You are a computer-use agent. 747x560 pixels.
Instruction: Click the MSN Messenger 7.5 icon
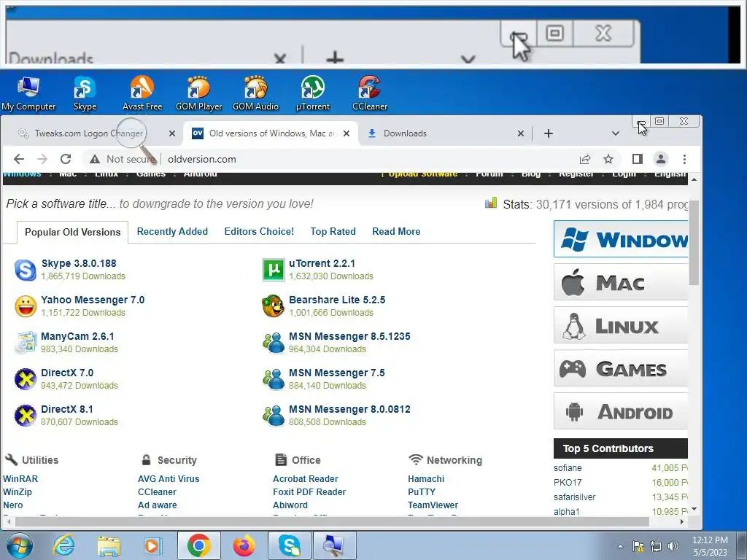(x=274, y=379)
